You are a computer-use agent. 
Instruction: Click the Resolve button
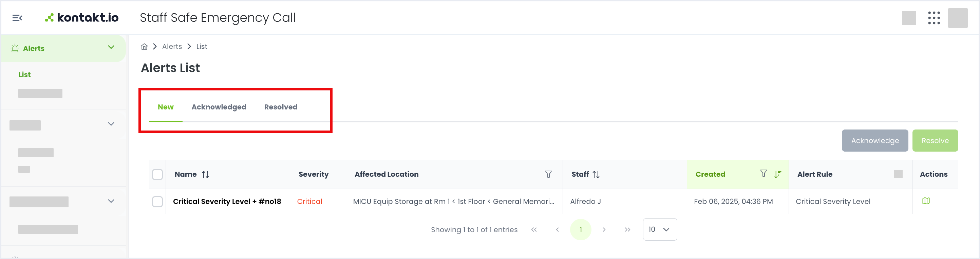[x=935, y=140]
